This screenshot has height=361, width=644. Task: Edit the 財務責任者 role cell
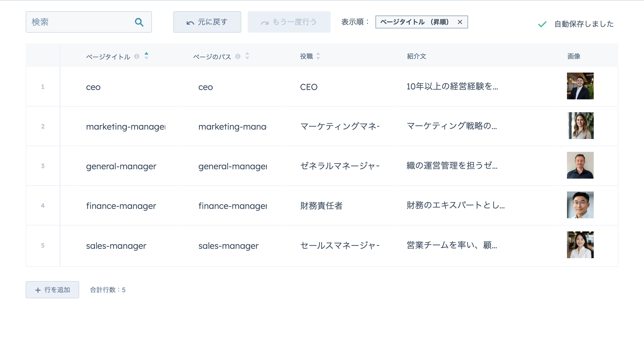pos(321,206)
